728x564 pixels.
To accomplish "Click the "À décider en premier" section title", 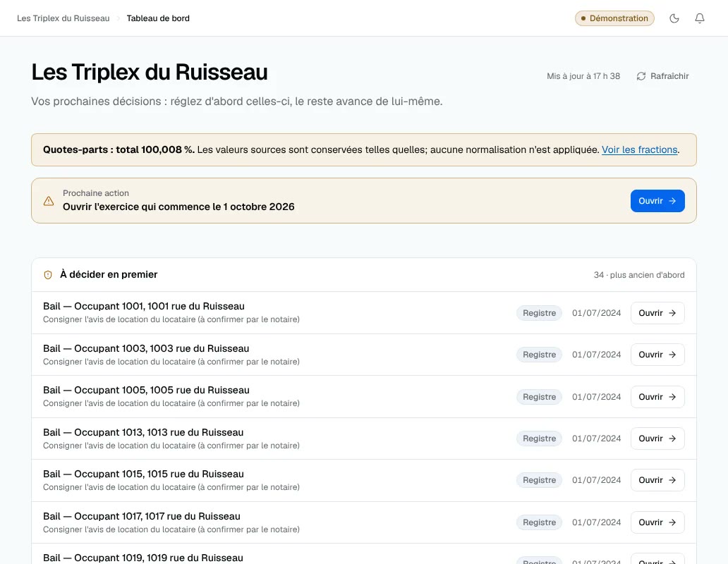I will pyautogui.click(x=109, y=274).
